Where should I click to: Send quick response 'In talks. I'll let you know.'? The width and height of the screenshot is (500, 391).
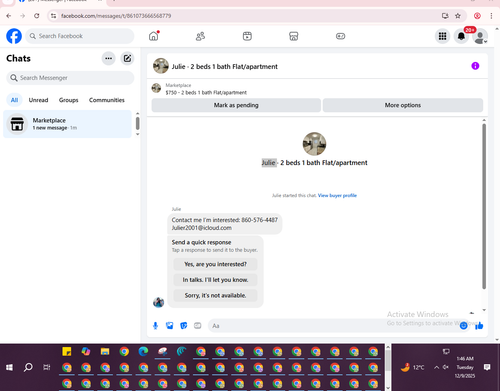click(215, 280)
